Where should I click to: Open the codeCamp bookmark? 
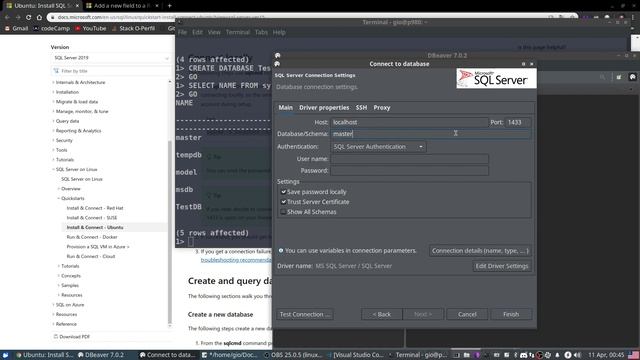52,28
